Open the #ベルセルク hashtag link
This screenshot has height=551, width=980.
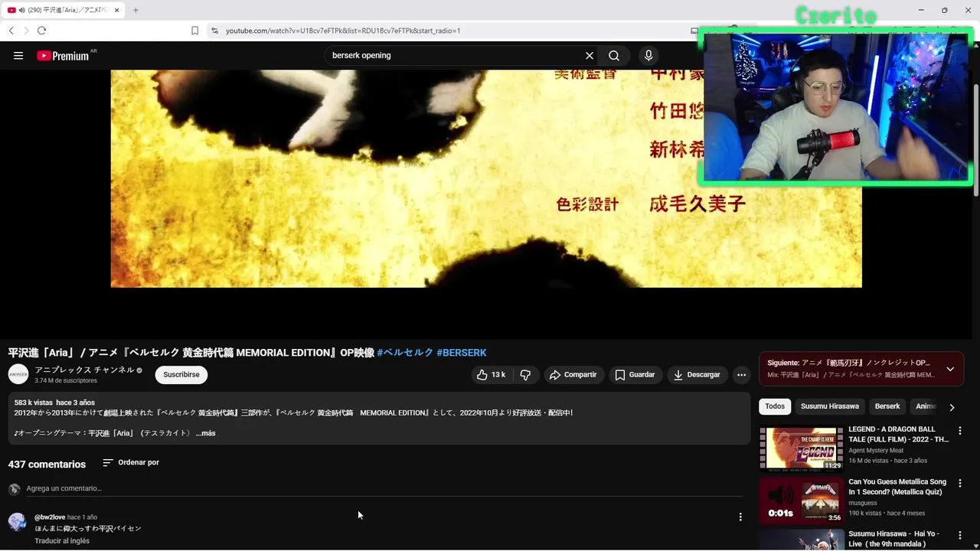[405, 353]
